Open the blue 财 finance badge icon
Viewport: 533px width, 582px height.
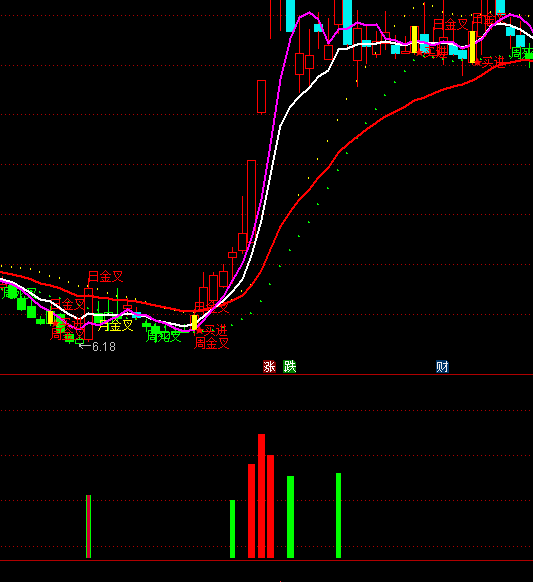pos(442,367)
